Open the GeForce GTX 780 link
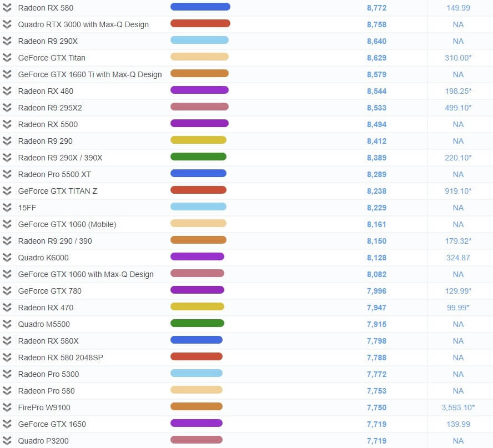493x448 pixels. tap(49, 291)
